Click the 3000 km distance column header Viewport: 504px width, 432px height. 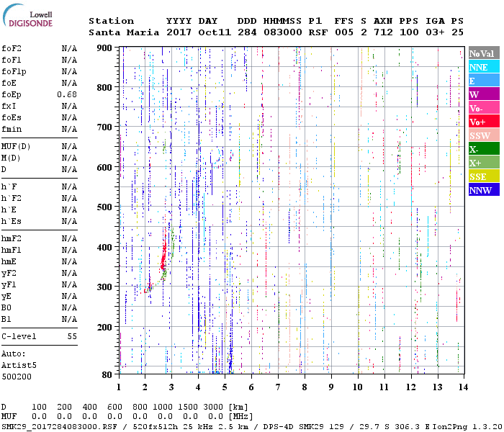pos(213,407)
